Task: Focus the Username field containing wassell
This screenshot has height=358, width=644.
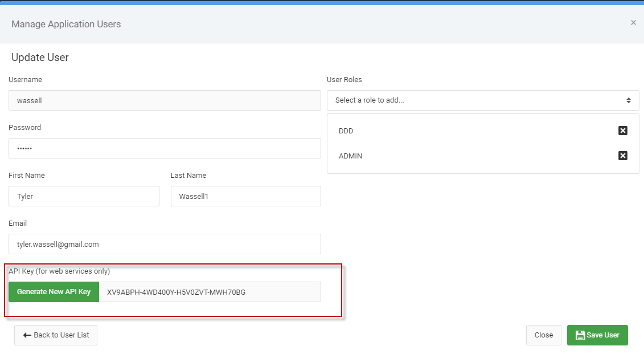Action: 165,100
